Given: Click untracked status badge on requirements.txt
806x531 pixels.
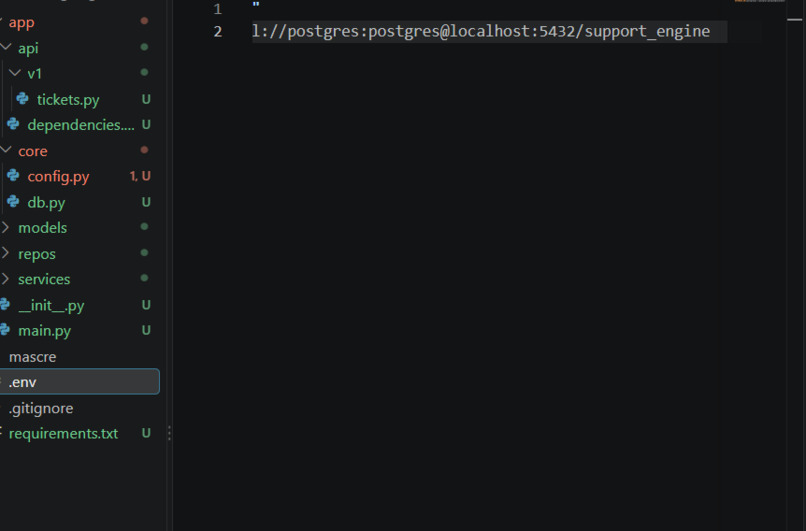Looking at the screenshot, I should click(146, 433).
